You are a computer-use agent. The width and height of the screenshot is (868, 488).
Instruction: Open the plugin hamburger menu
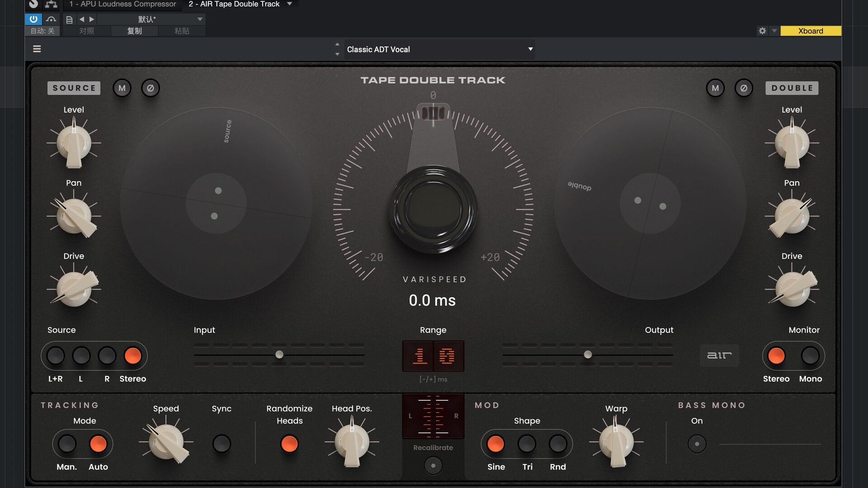pyautogui.click(x=37, y=49)
